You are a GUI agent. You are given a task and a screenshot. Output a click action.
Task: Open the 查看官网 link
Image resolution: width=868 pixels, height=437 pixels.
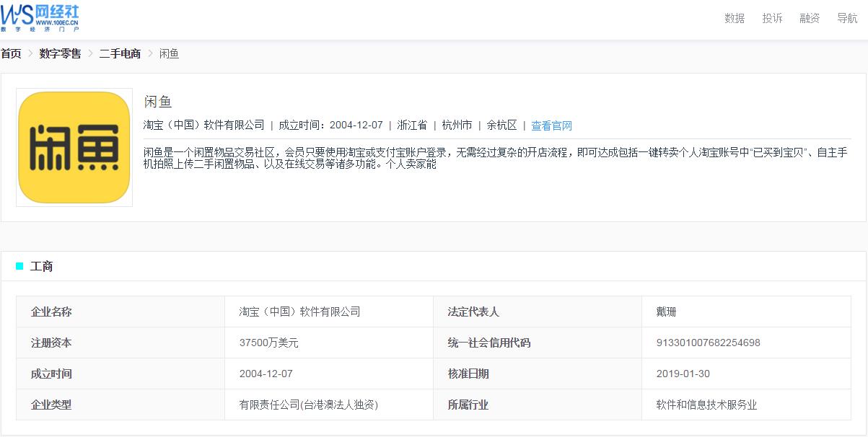(551, 125)
